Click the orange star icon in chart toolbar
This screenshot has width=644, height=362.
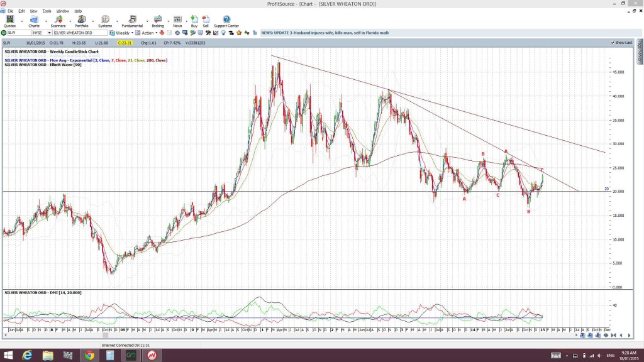239,33
